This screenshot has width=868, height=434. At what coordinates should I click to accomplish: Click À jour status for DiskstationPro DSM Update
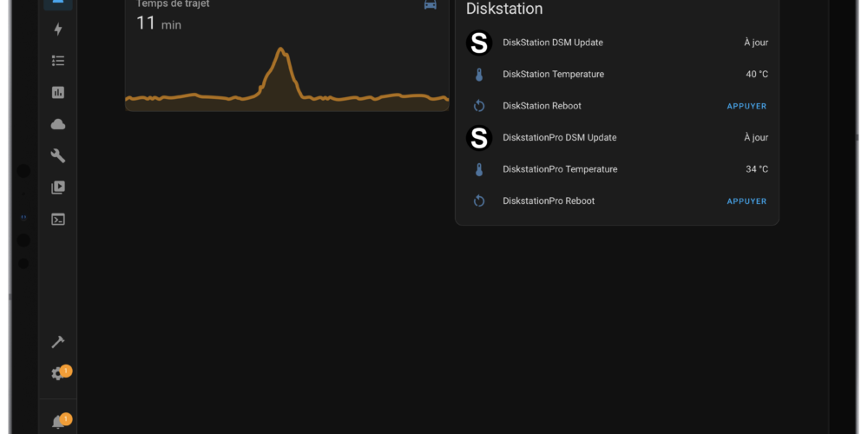(x=756, y=137)
